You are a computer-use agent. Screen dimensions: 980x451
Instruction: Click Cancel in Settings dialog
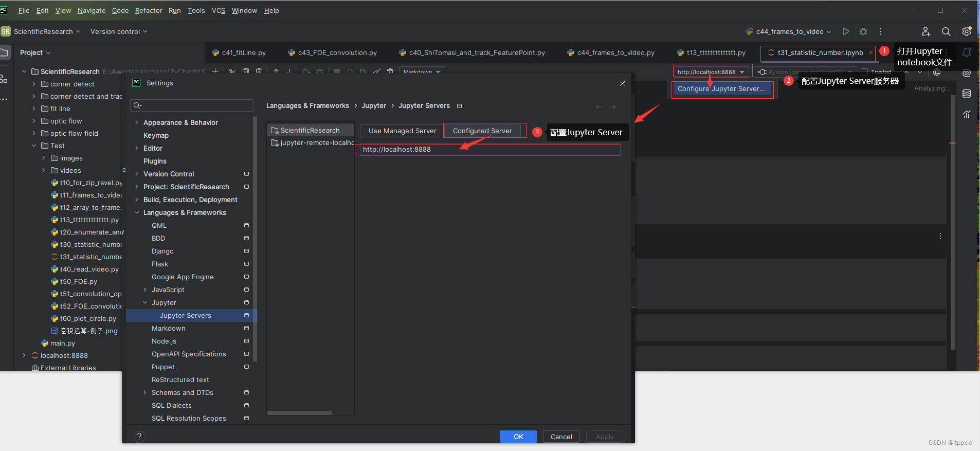[x=561, y=437]
